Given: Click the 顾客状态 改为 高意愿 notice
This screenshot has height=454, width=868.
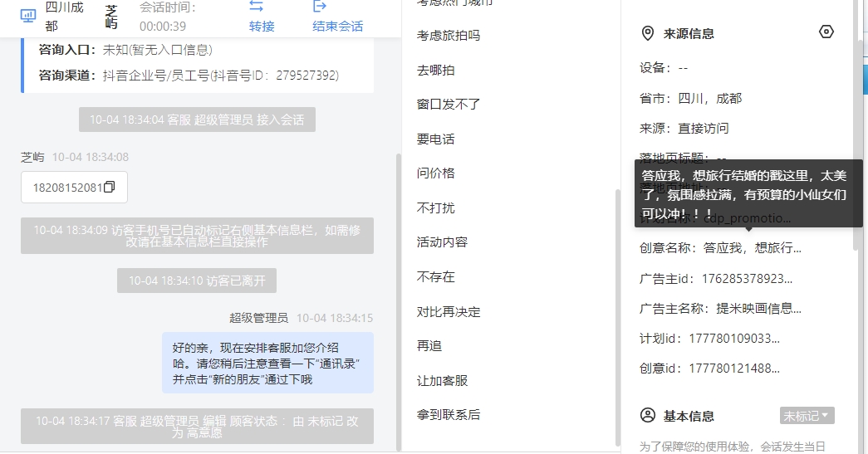Looking at the screenshot, I should pyautogui.click(x=197, y=427).
